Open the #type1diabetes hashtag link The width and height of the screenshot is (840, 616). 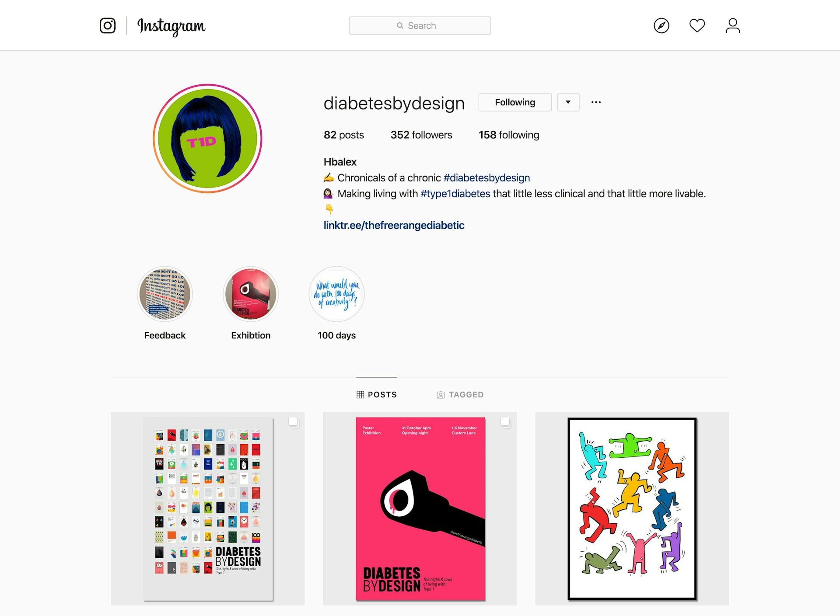[455, 194]
